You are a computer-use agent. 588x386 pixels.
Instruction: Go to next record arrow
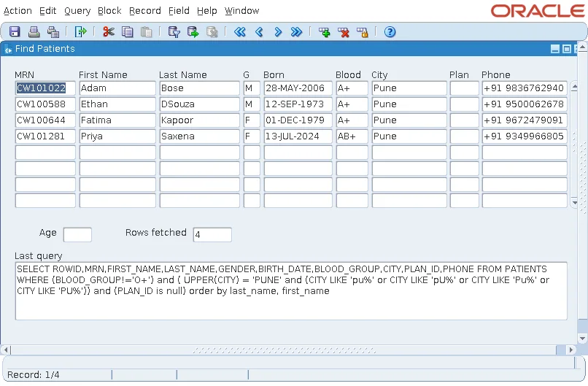coord(278,32)
